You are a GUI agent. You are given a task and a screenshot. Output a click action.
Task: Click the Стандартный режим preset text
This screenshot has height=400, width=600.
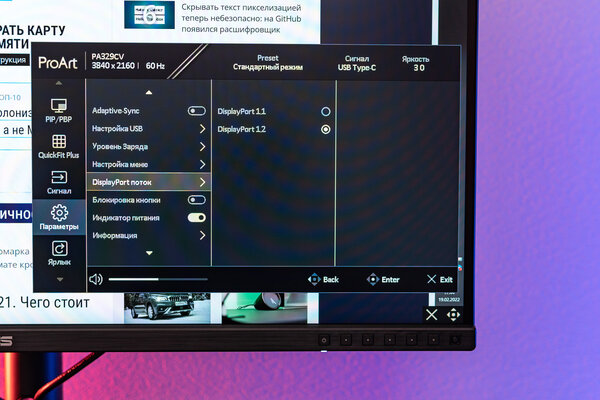[268, 67]
